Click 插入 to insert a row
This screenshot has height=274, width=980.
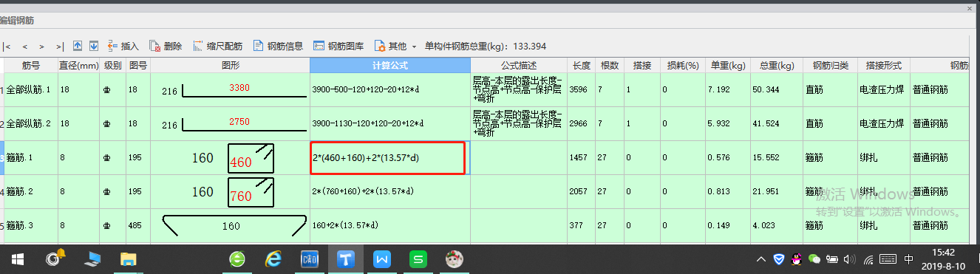click(123, 46)
